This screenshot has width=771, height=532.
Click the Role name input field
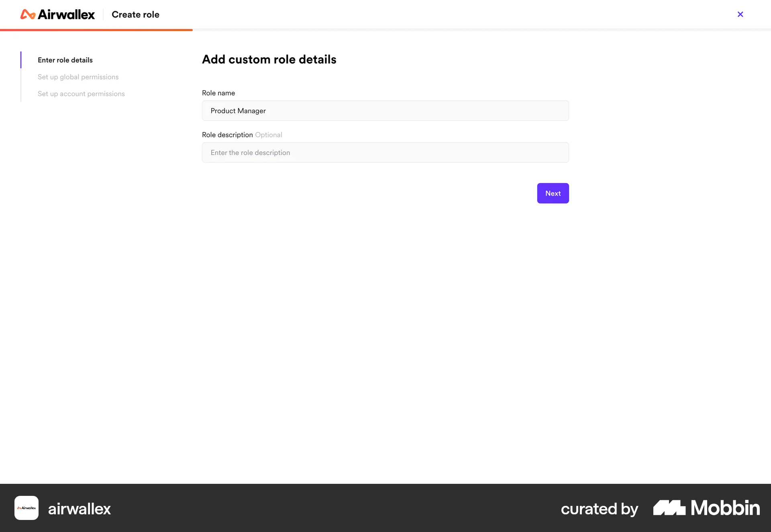point(385,110)
